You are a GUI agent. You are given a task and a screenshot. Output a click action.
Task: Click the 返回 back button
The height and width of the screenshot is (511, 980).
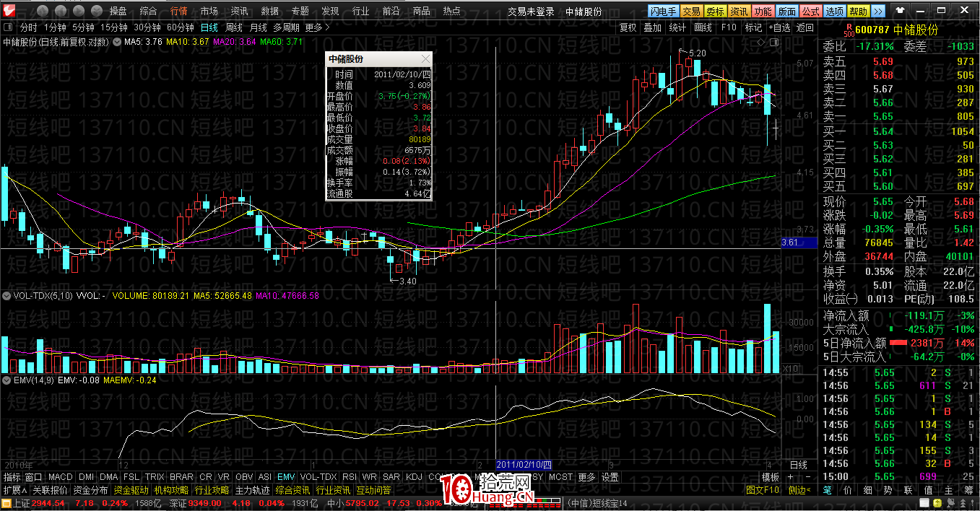click(805, 27)
